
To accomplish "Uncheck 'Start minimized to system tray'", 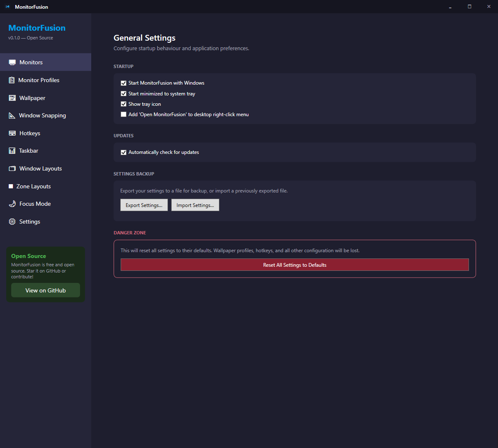I will (x=123, y=93).
